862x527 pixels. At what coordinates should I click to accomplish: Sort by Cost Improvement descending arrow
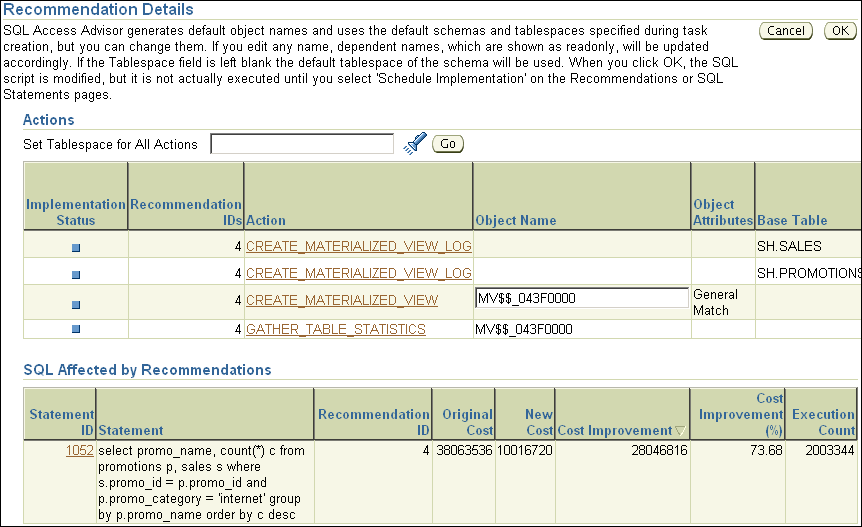(680, 431)
